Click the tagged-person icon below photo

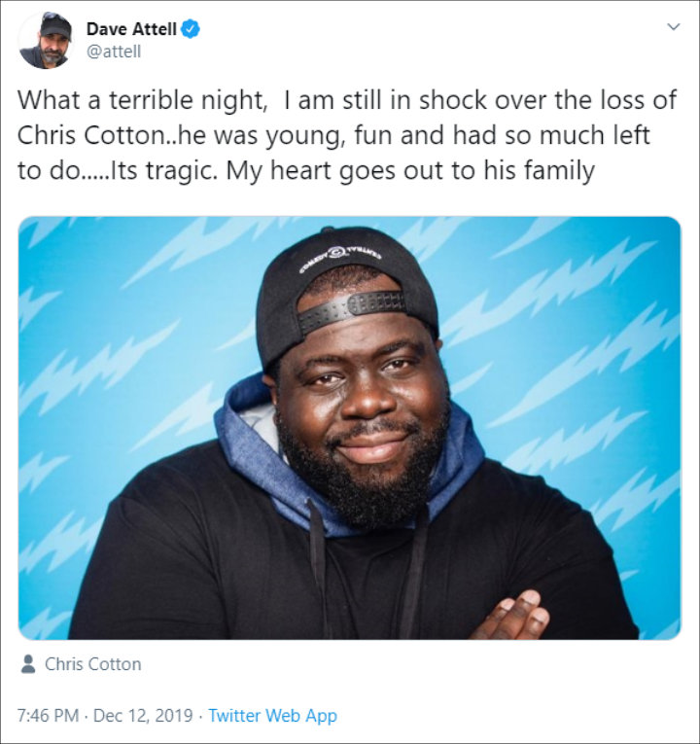[x=28, y=664]
